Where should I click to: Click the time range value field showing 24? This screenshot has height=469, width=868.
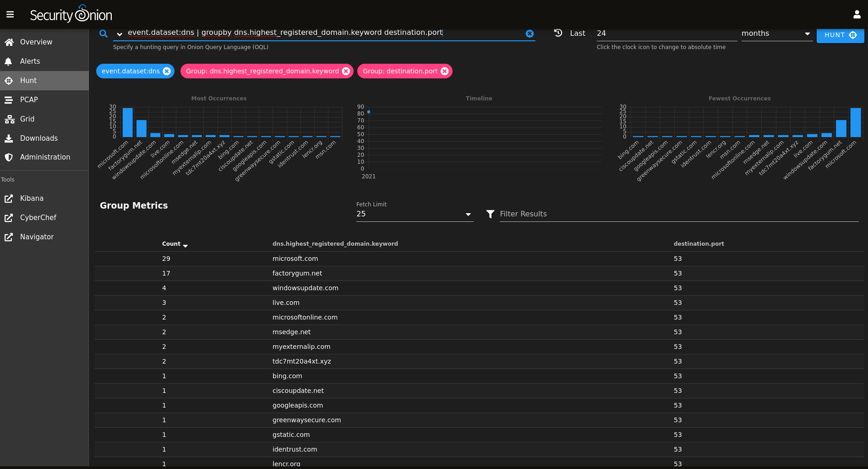666,33
